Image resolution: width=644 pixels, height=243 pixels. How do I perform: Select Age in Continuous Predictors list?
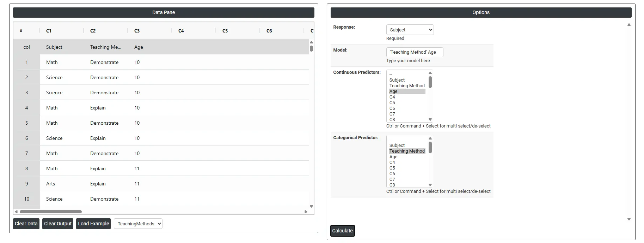(x=407, y=91)
